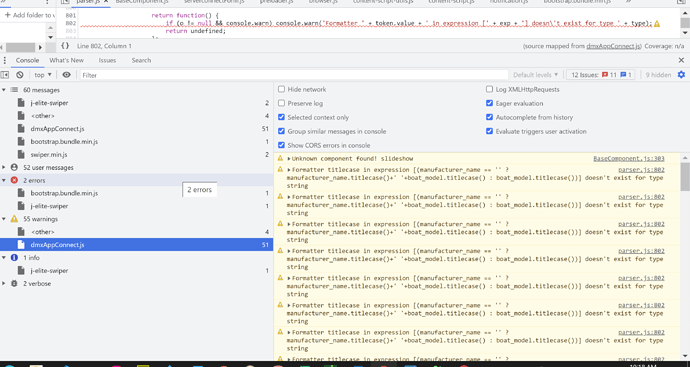Switch to the Console tab
This screenshot has width=690, height=367.
pyautogui.click(x=27, y=60)
